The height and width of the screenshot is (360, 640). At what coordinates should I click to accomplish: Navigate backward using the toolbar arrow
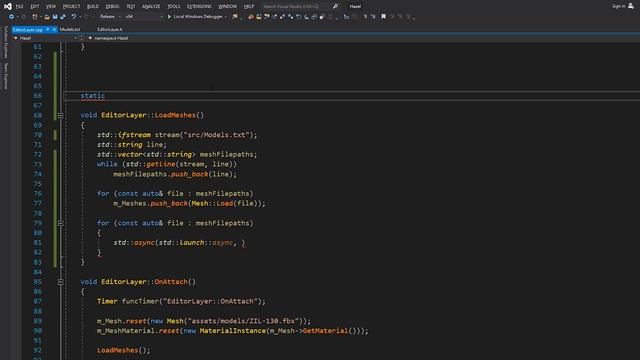click(11, 17)
